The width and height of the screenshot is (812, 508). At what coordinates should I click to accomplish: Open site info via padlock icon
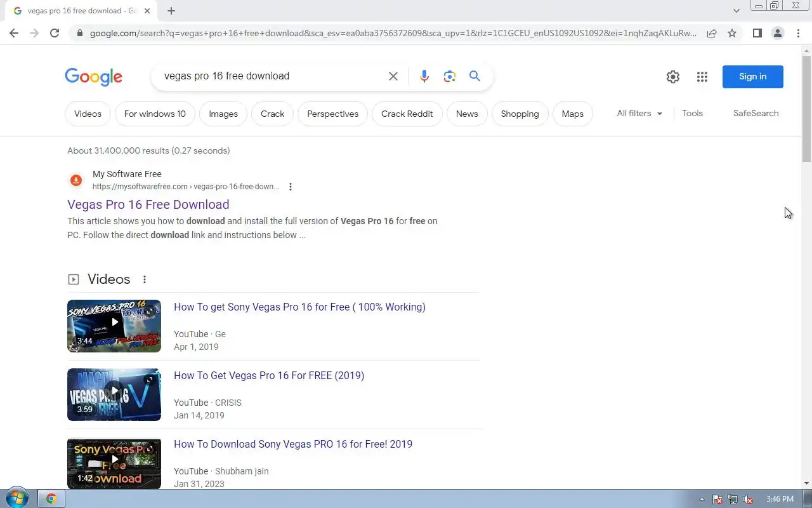click(79, 33)
